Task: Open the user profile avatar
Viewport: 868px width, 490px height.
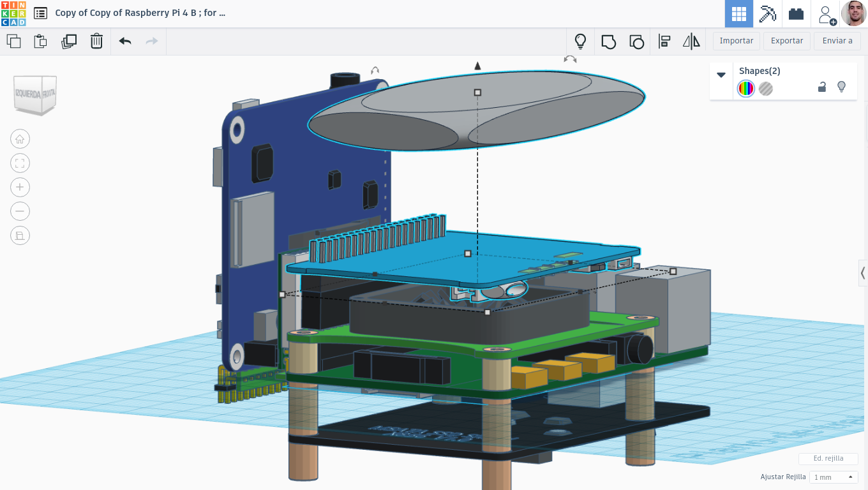Action: (853, 13)
